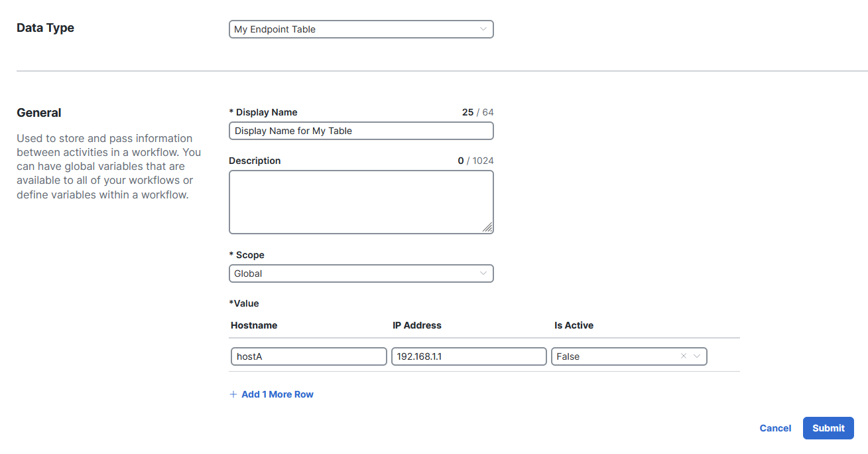Click the plus icon beside Add 1 More Row
Viewport: 868px width, 454px height.
[233, 394]
